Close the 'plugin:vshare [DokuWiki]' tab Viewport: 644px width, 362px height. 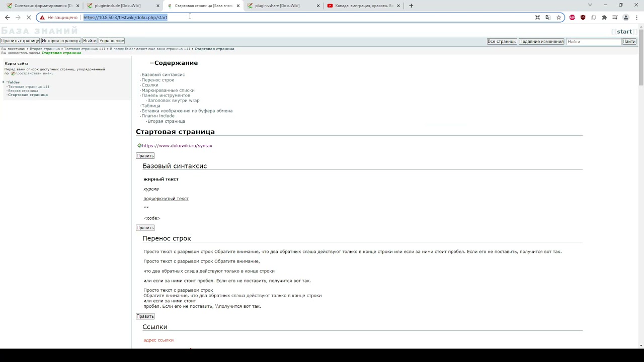[x=318, y=6]
